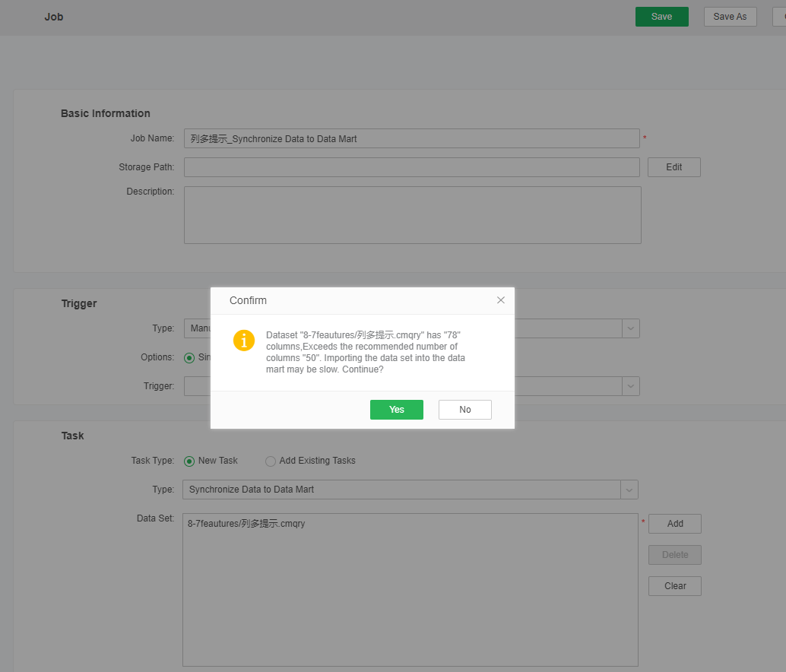Viewport: 786px width, 672px height.
Task: Click the Delete data set button
Action: (x=674, y=555)
